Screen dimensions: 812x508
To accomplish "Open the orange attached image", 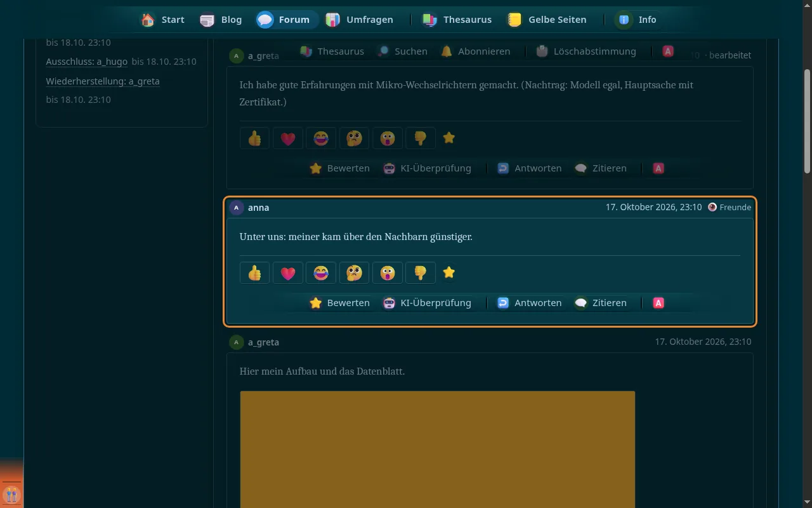I will (x=437, y=449).
